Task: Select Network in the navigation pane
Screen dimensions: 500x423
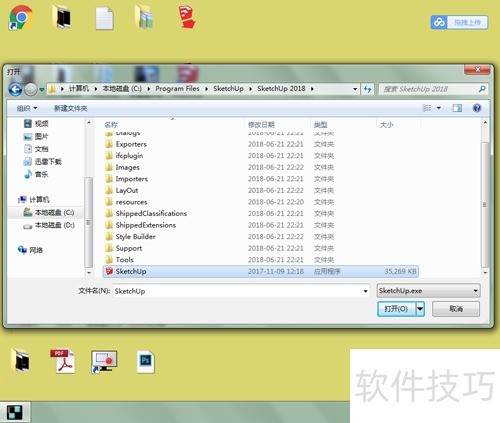Action: [31, 250]
